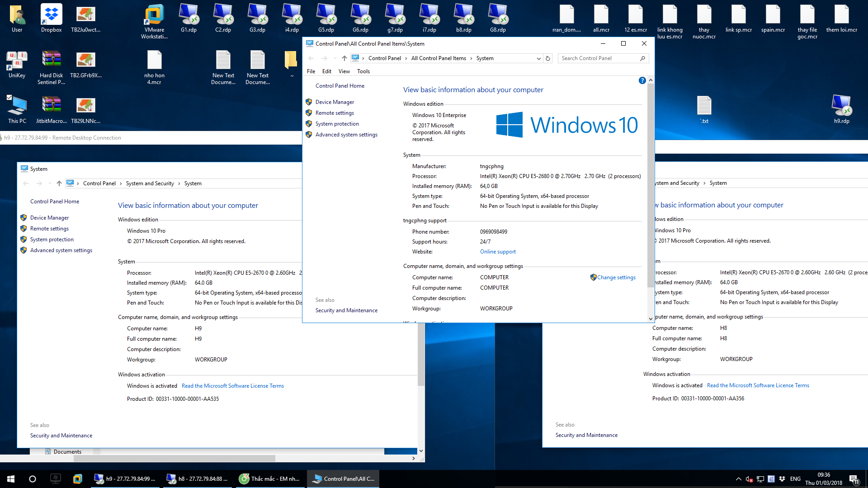868x488 pixels.
Task: Open the Dropbox desktop shortcut
Action: point(51,18)
